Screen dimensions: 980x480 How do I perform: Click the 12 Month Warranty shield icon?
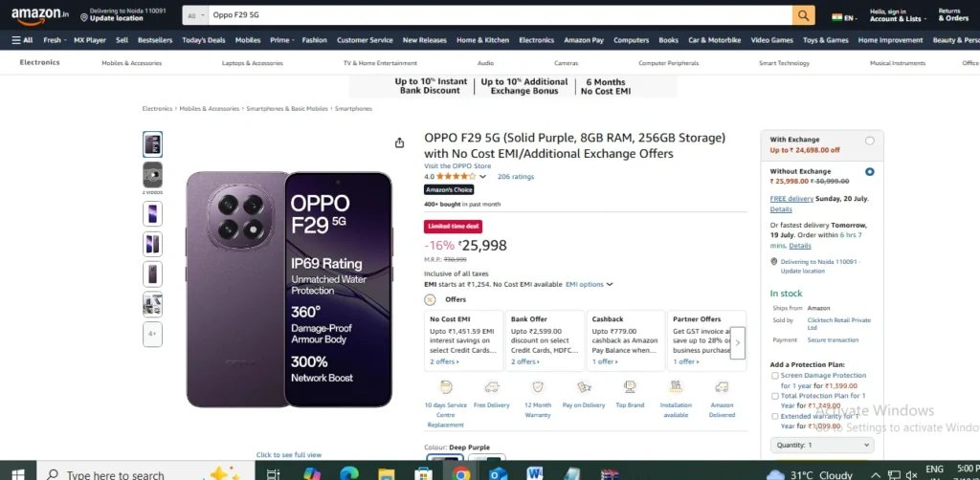[x=538, y=387]
